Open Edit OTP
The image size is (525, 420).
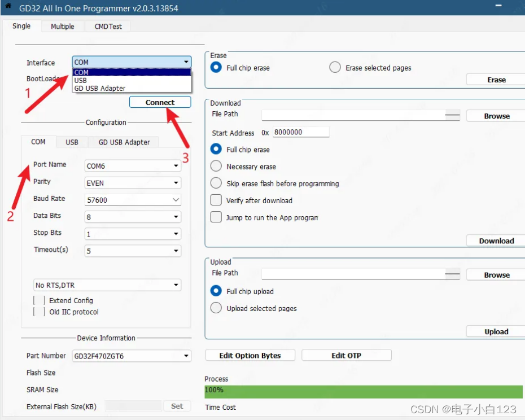347,355
